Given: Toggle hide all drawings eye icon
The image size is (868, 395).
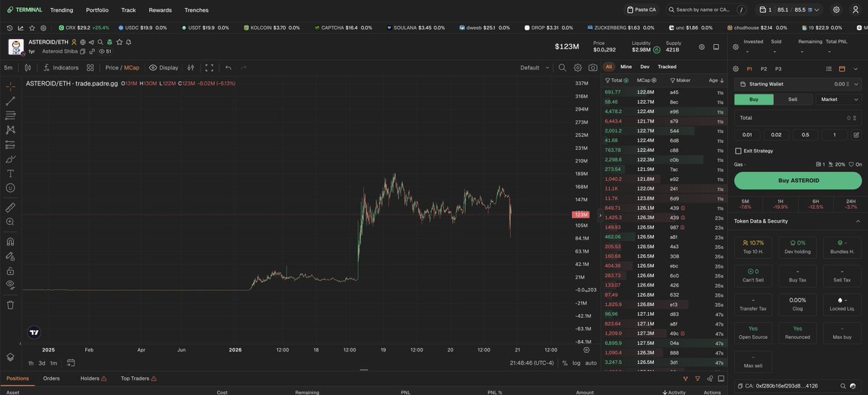Looking at the screenshot, I should (x=11, y=285).
